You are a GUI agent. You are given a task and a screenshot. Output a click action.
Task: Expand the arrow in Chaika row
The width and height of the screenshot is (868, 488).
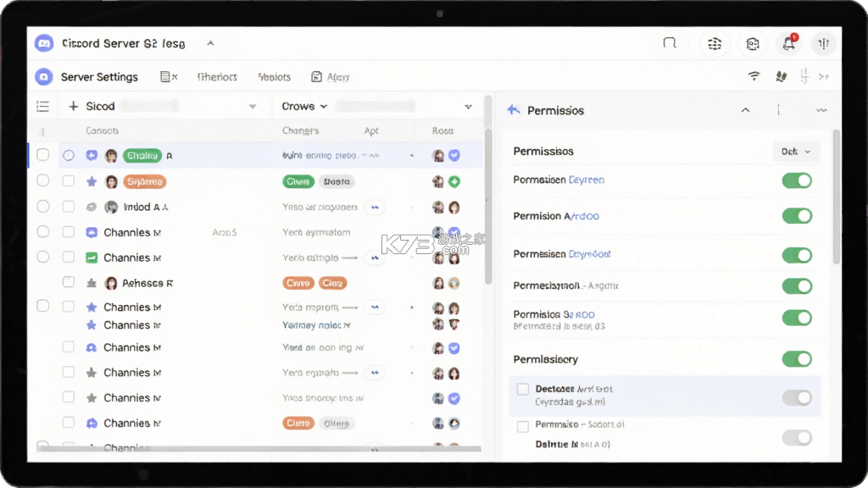(411, 156)
